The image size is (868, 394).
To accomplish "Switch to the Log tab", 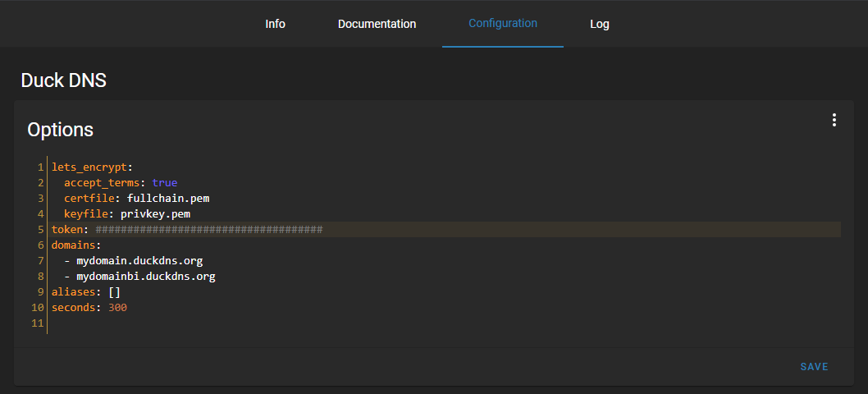I will point(600,24).
